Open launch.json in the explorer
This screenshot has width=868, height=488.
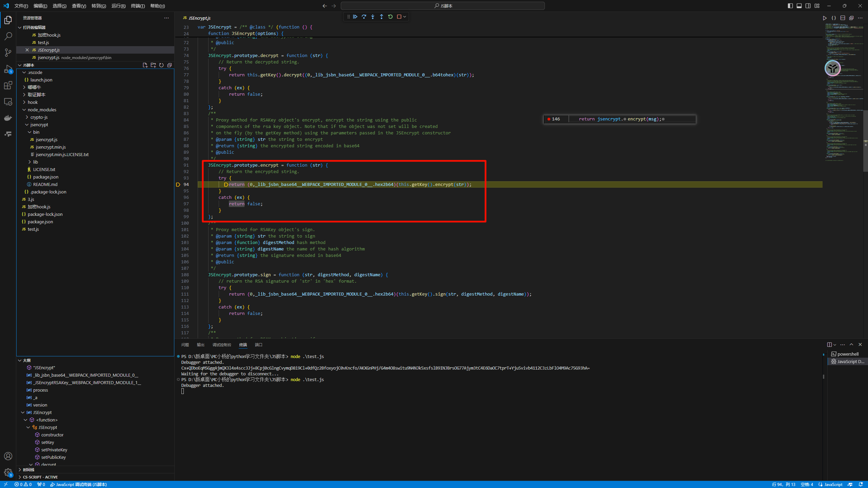tap(41, 80)
